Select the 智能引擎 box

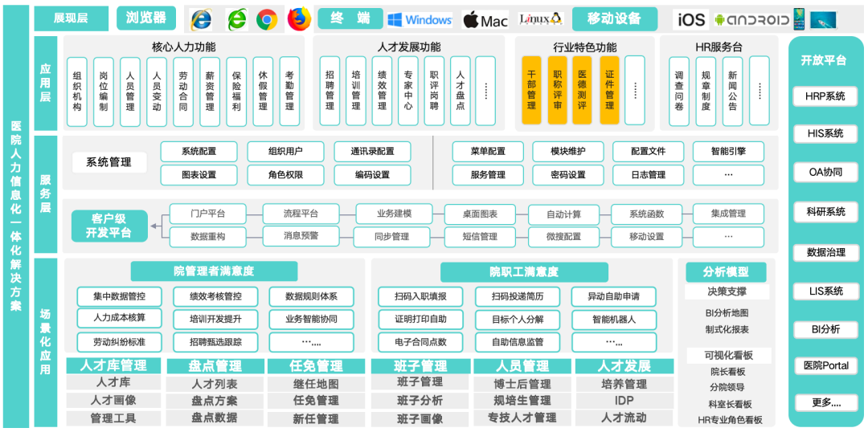pos(728,152)
